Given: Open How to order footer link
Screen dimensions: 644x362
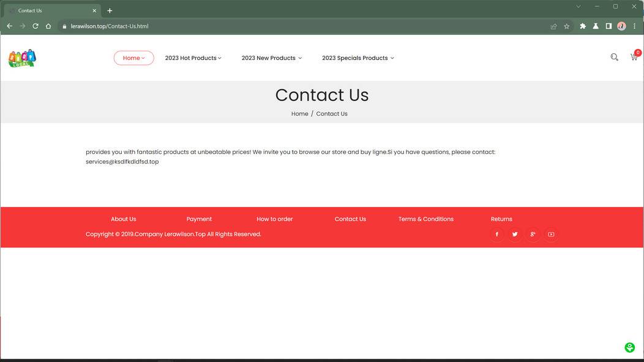Looking at the screenshot, I should point(274,219).
